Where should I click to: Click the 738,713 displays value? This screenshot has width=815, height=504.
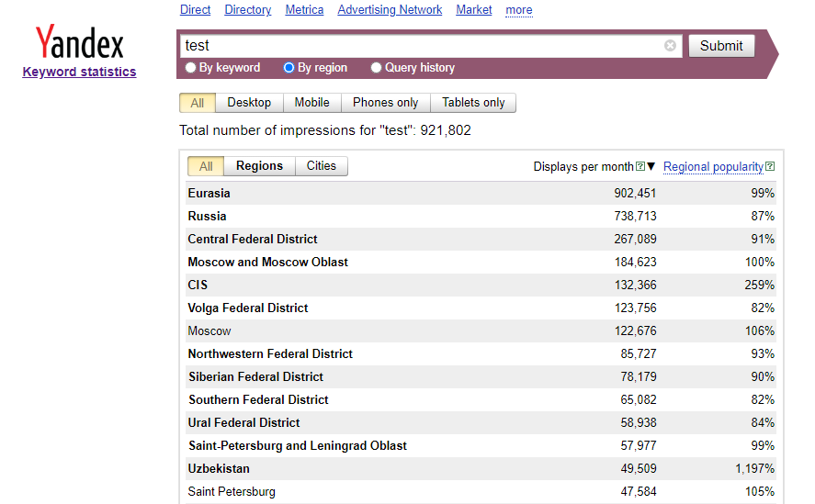coord(635,216)
